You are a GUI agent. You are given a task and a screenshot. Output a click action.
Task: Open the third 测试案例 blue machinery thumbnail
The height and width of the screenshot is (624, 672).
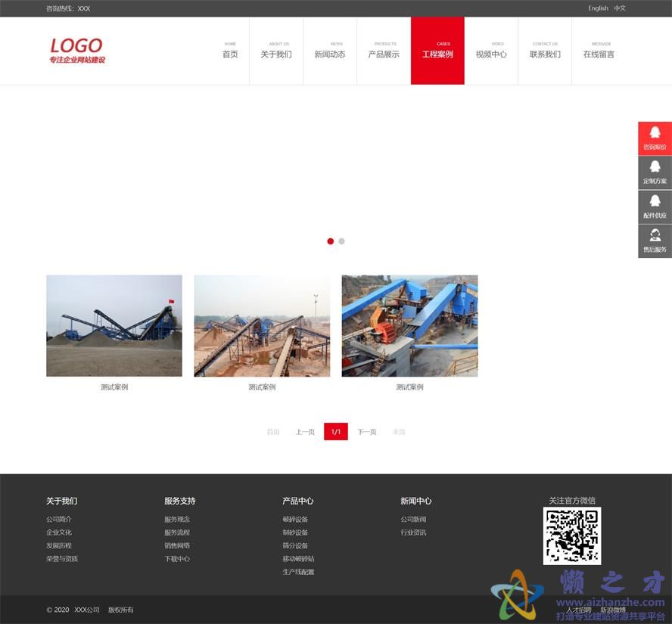409,326
